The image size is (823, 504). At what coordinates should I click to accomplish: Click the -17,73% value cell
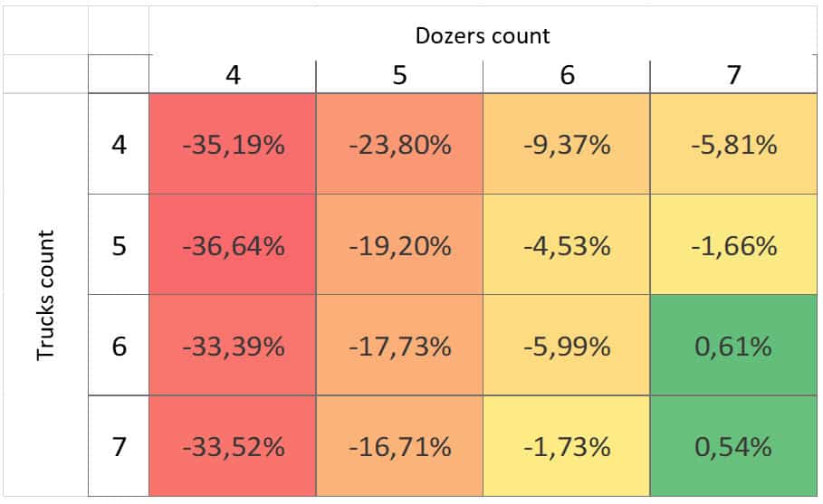click(399, 346)
